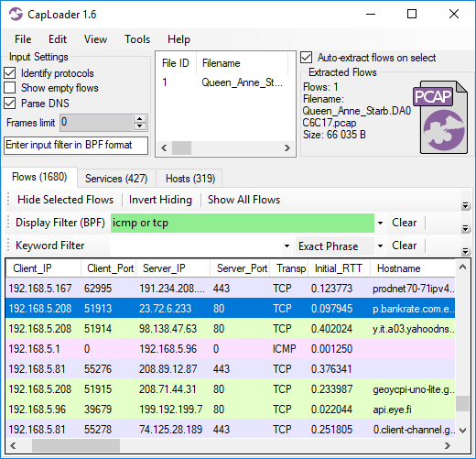Viewport: 476px width, 459px height.
Task: Select flow to 74.125.28.189
Action: [231, 430]
